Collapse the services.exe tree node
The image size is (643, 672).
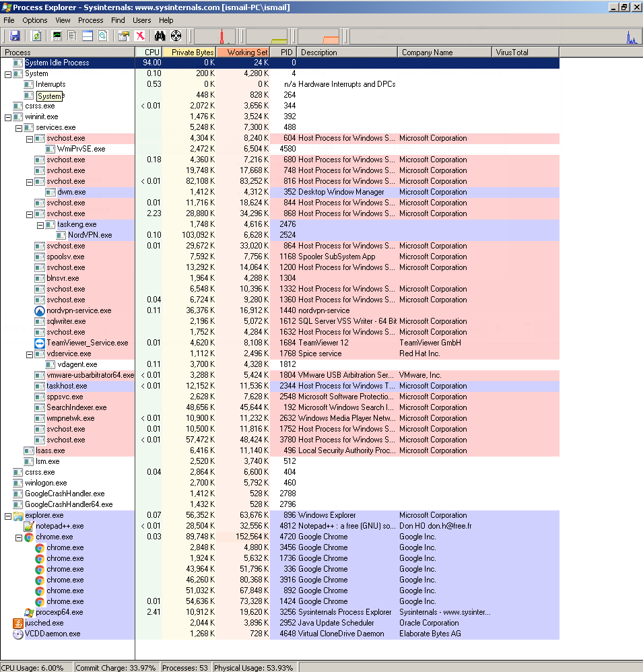(18, 128)
